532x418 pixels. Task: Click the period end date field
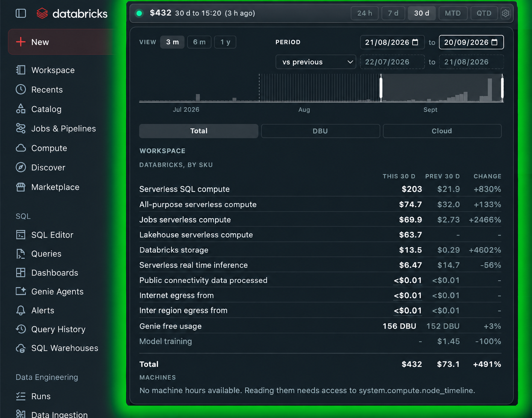(471, 42)
